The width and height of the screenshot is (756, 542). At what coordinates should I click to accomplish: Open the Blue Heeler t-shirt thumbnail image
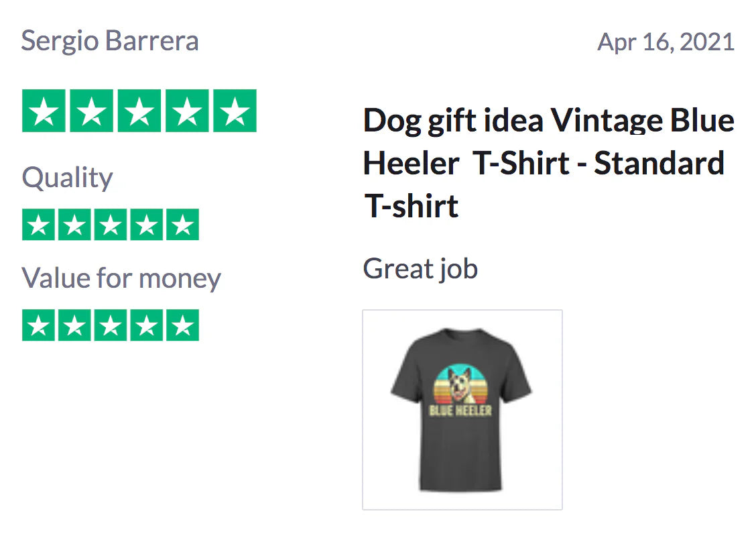pos(462,409)
